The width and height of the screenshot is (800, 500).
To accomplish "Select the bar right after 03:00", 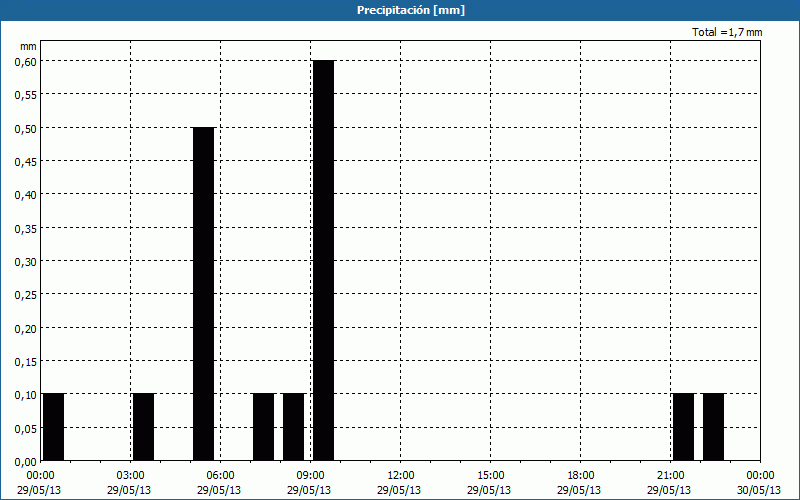I will tap(143, 427).
